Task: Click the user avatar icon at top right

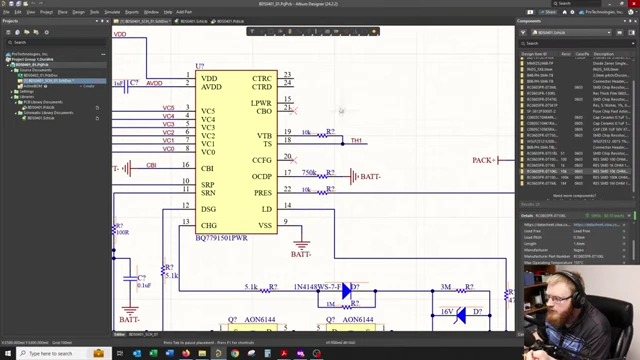Action: point(631,12)
